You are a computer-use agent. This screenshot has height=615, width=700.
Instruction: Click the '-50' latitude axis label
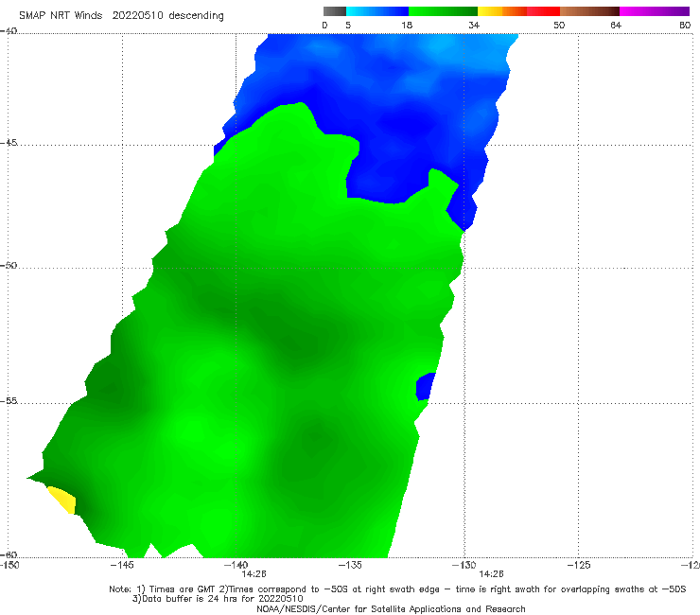coord(9,265)
